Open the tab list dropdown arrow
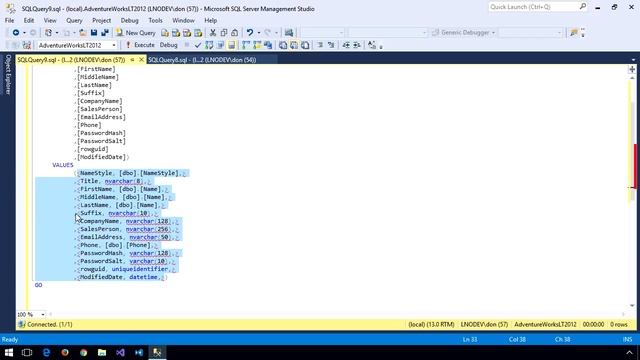Screen dimensions: 640x360 tap(633, 60)
